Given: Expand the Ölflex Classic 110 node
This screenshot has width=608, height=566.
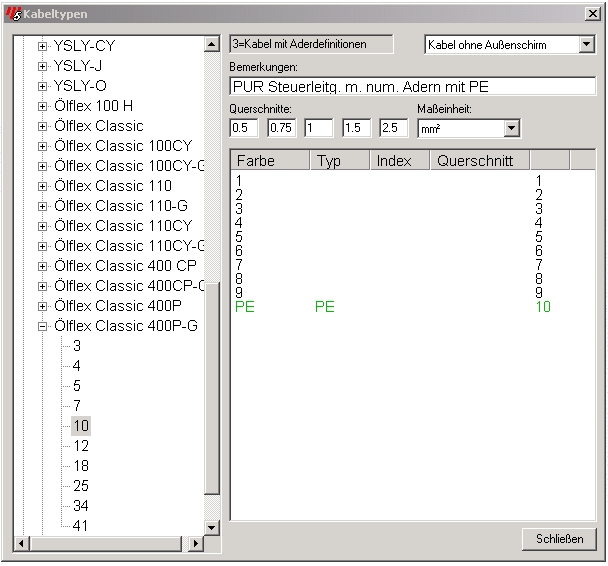Looking at the screenshot, I should coord(42,186).
